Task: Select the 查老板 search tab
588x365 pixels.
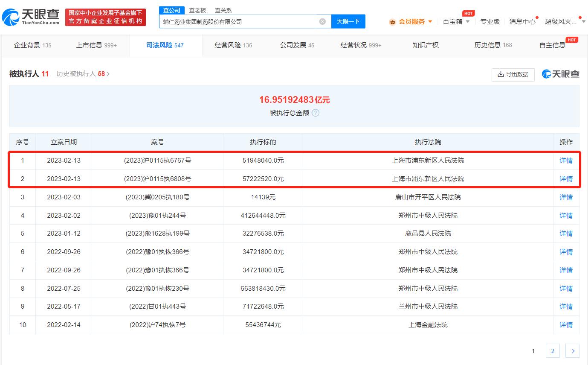Action: pos(197,10)
